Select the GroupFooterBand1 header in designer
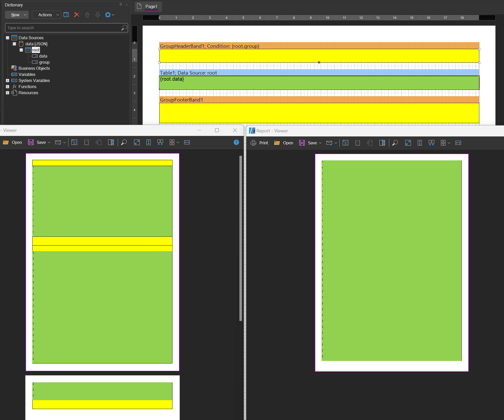 [x=319, y=100]
